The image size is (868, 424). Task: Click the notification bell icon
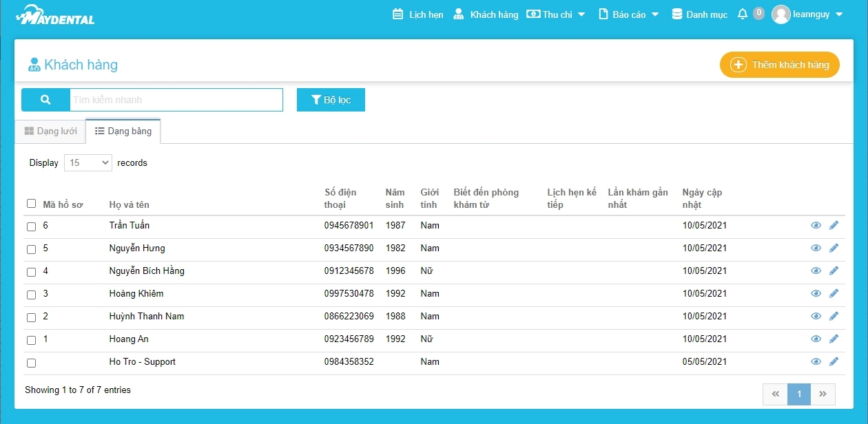pyautogui.click(x=742, y=14)
